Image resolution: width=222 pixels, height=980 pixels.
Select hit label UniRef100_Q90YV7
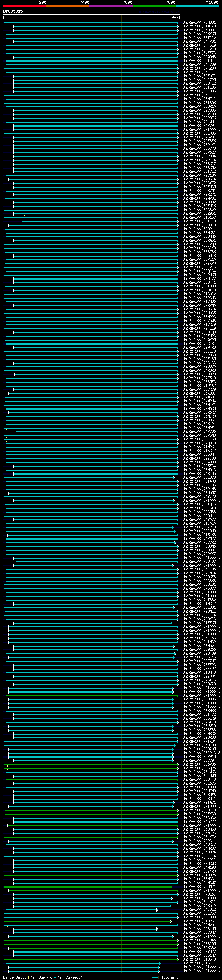(199, 554)
